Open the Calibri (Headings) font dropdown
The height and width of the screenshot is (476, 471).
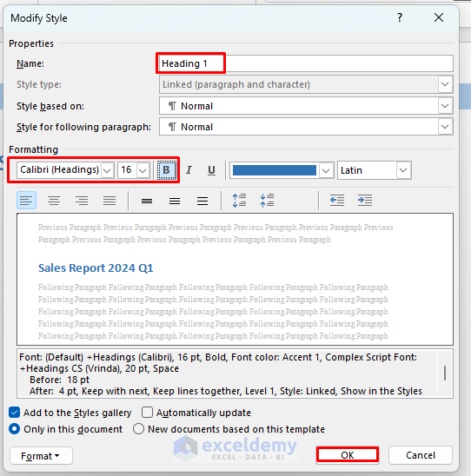pos(107,170)
